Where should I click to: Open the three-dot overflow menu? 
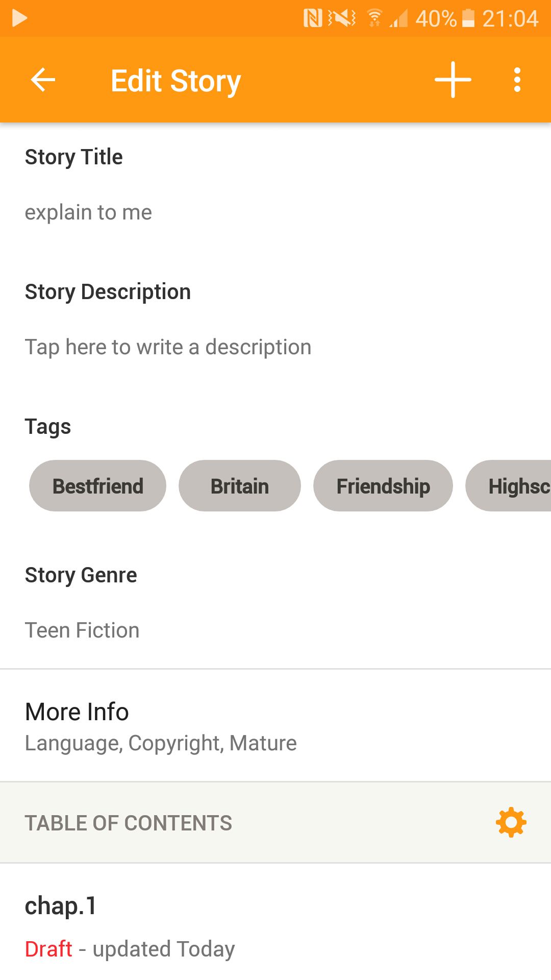click(x=517, y=80)
